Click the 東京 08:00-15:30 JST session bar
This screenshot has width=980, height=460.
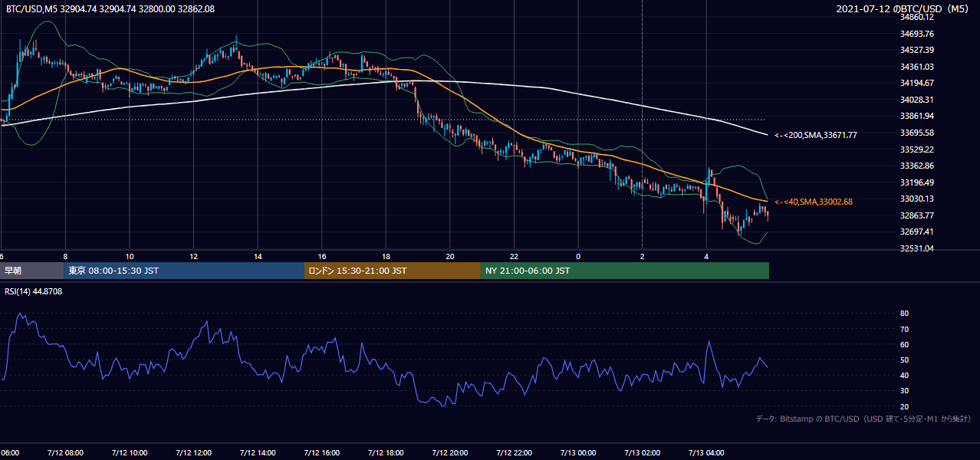[184, 271]
